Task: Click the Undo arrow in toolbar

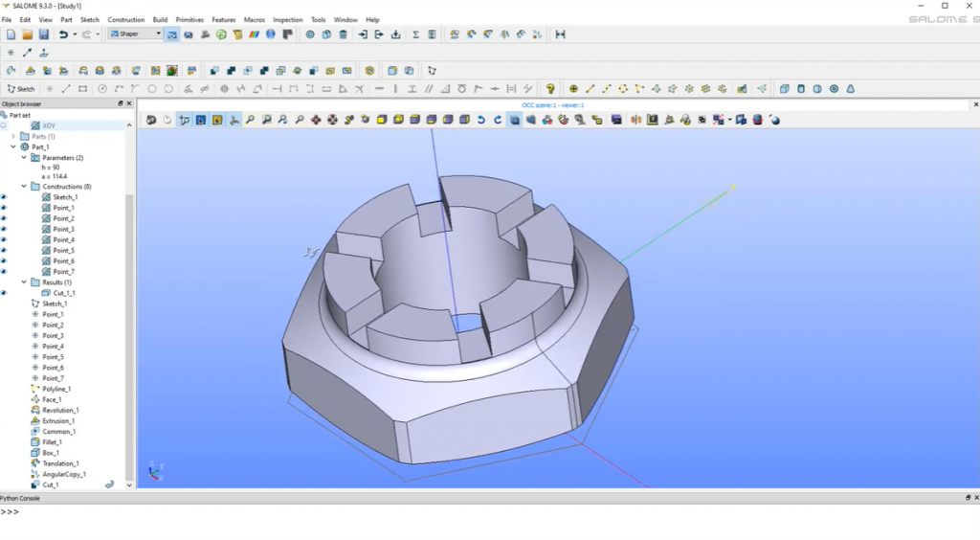Action: 63,34
